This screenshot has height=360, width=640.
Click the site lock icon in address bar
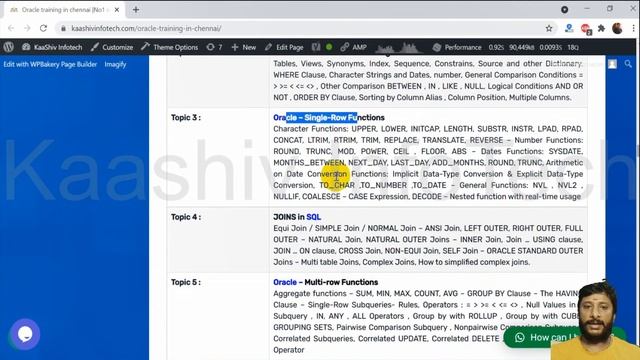pos(63,28)
